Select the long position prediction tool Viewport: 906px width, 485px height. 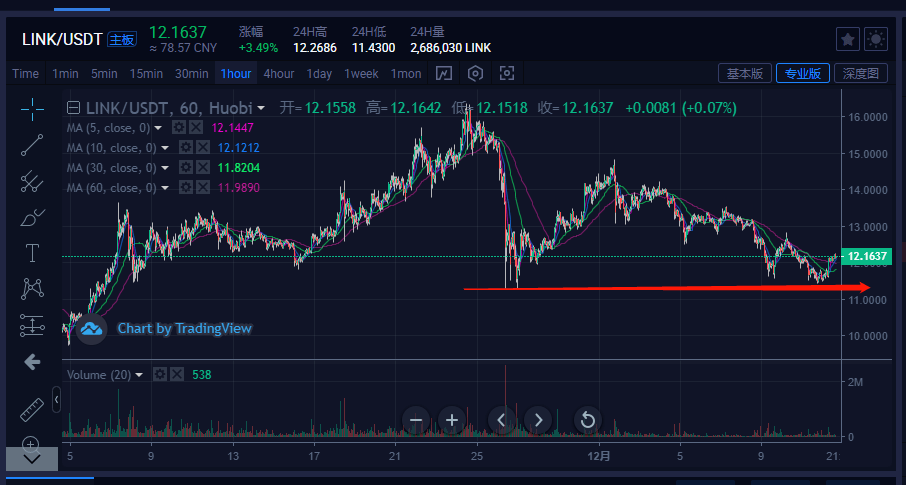click(x=32, y=325)
